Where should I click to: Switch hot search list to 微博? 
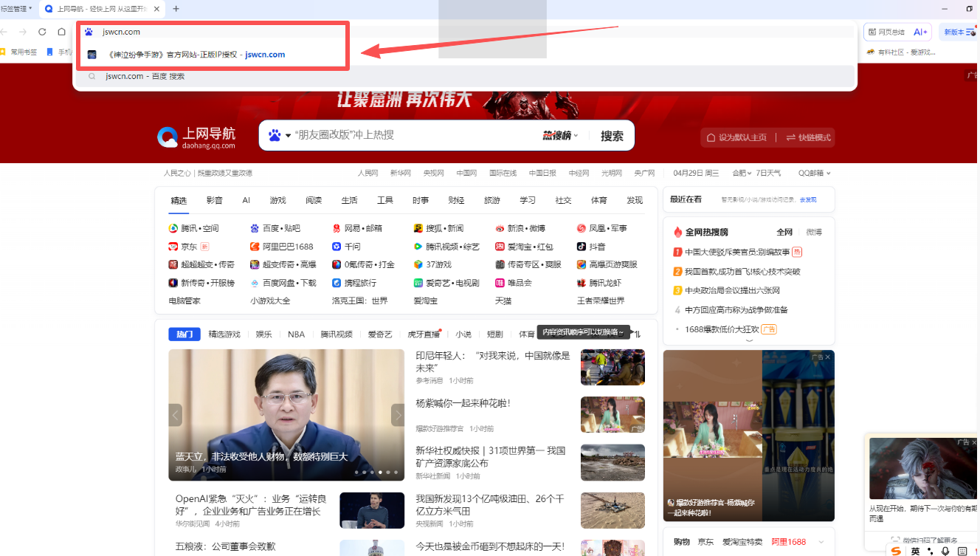pyautogui.click(x=813, y=232)
